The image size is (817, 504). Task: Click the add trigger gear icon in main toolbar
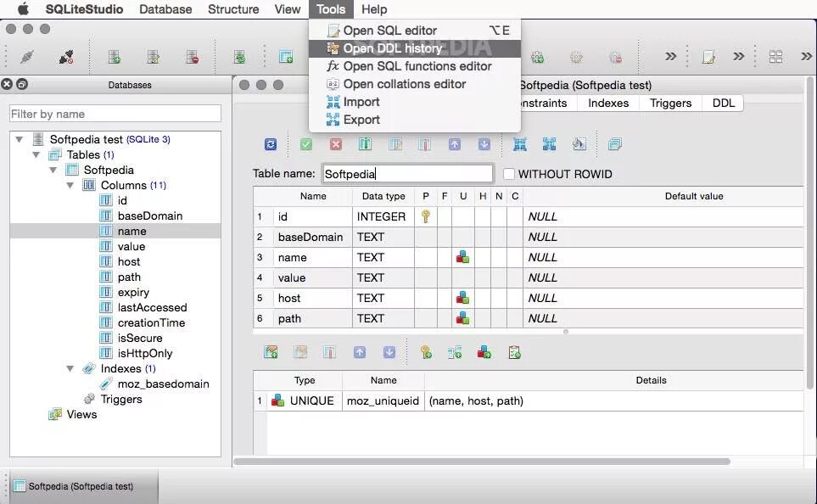coord(537,57)
